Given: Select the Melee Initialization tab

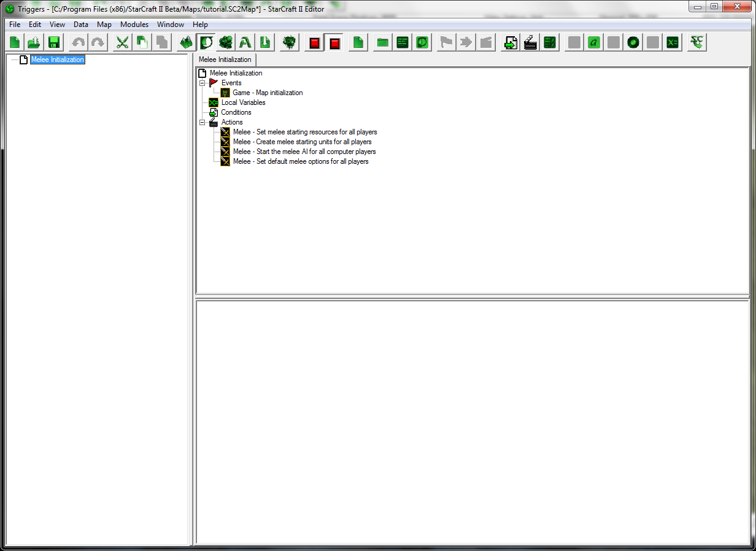Looking at the screenshot, I should click(225, 60).
